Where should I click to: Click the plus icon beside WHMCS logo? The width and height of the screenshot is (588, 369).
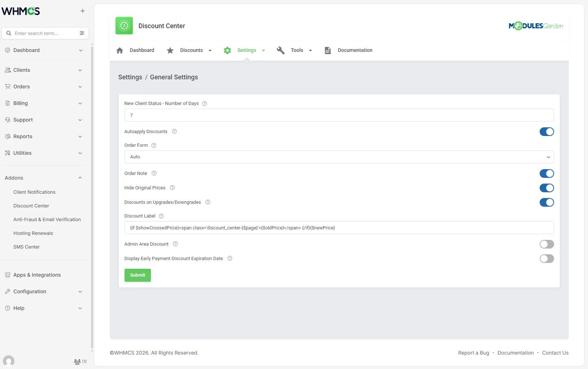tap(83, 11)
